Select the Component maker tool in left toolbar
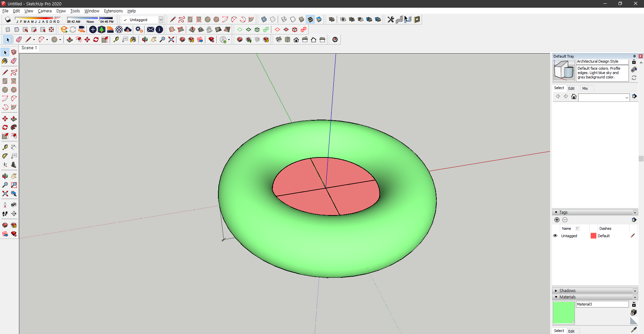644x334 pixels. 14,52
